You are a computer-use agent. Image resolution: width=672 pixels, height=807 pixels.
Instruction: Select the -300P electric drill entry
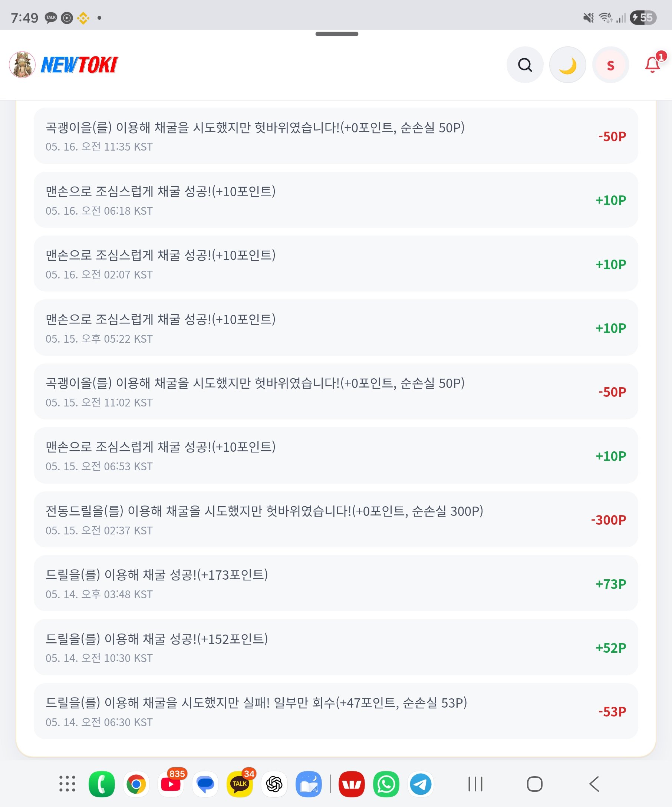(x=336, y=520)
